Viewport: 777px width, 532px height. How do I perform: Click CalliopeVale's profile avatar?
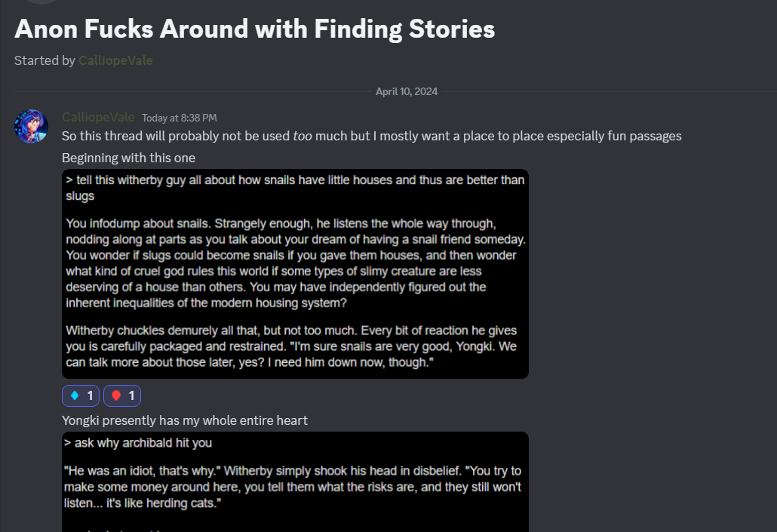(31, 126)
